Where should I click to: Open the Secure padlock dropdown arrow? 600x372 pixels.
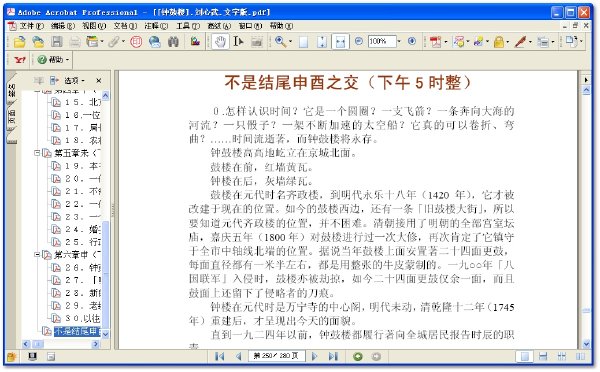[508, 41]
